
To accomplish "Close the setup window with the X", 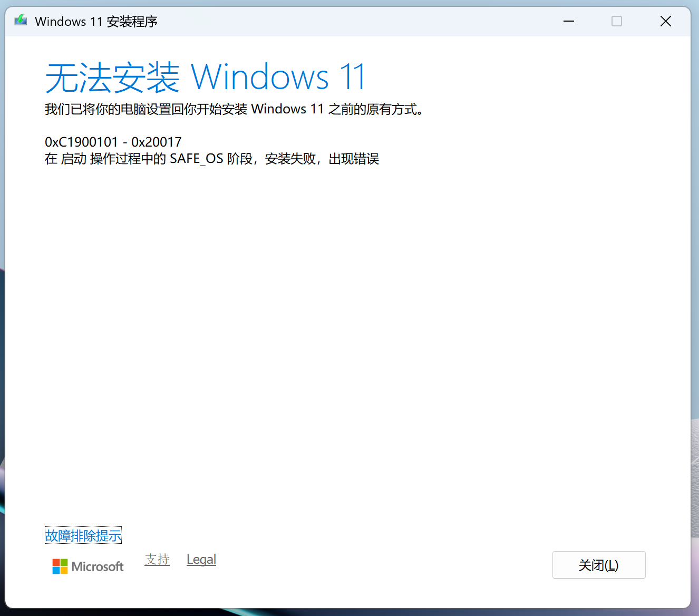I will pos(666,21).
